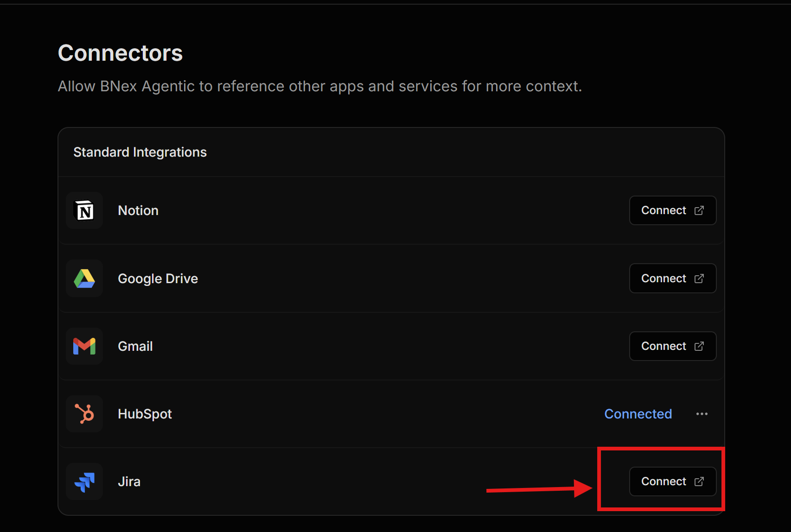Hit the Connect button for Jira

672,481
